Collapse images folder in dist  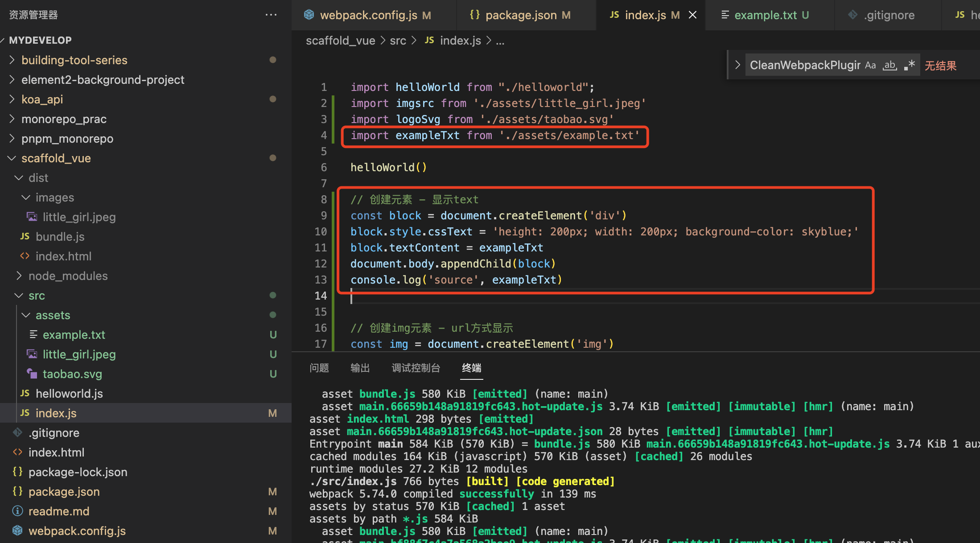pyautogui.click(x=26, y=197)
